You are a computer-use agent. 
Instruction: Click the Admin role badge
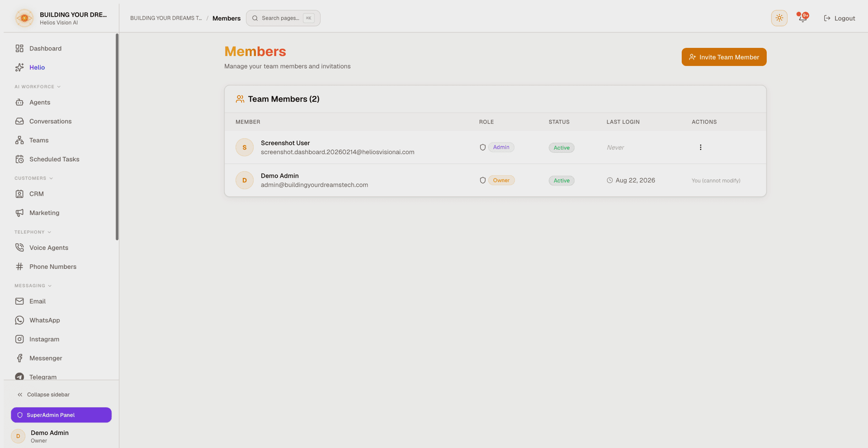pos(501,147)
